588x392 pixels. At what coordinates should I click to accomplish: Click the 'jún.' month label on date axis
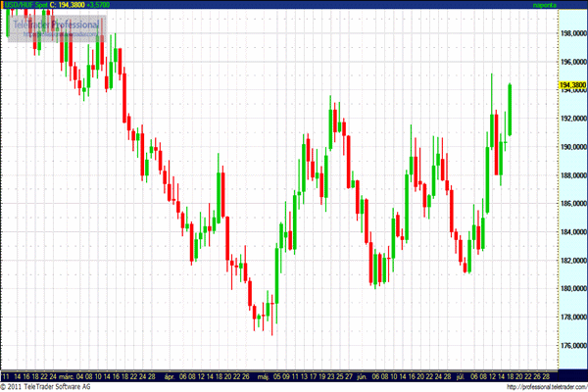coord(362,376)
